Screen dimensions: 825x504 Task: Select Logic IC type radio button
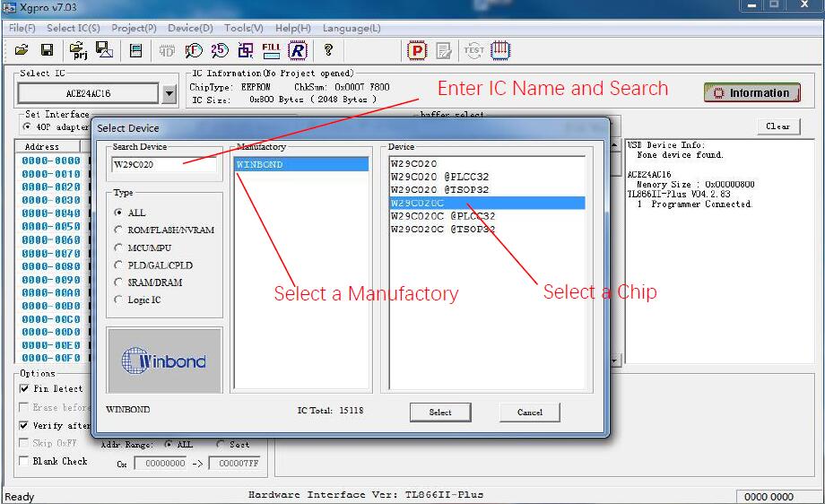[x=118, y=300]
